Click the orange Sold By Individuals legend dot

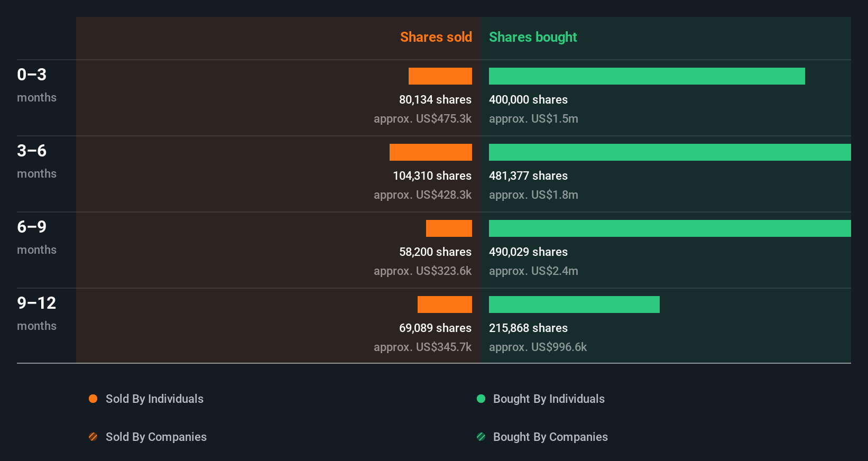[x=93, y=399]
